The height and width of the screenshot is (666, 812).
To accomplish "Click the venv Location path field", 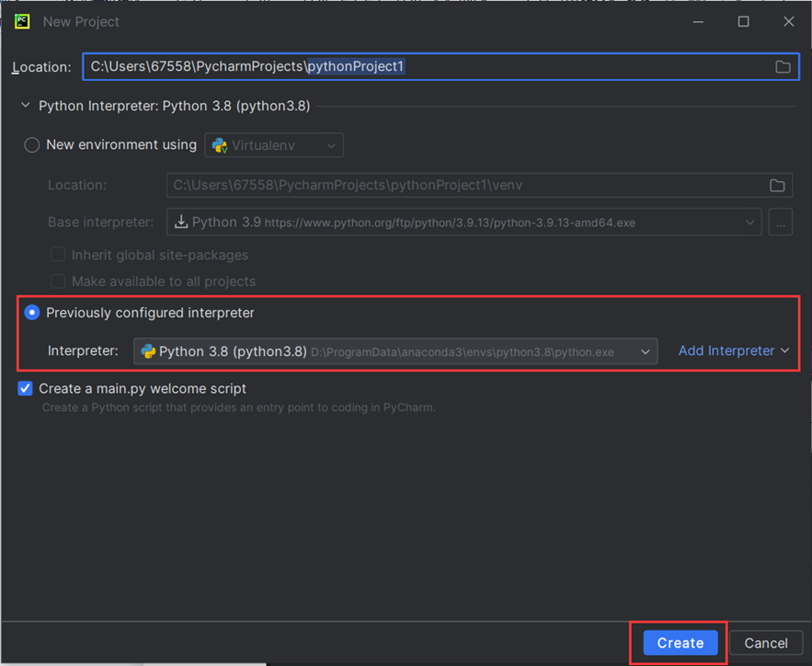I will [479, 186].
